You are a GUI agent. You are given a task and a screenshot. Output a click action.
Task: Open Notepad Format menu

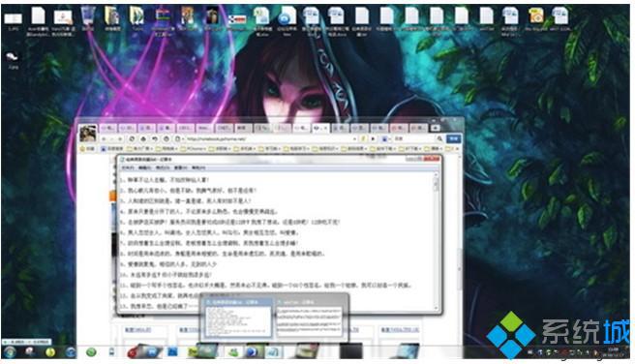[x=163, y=167]
